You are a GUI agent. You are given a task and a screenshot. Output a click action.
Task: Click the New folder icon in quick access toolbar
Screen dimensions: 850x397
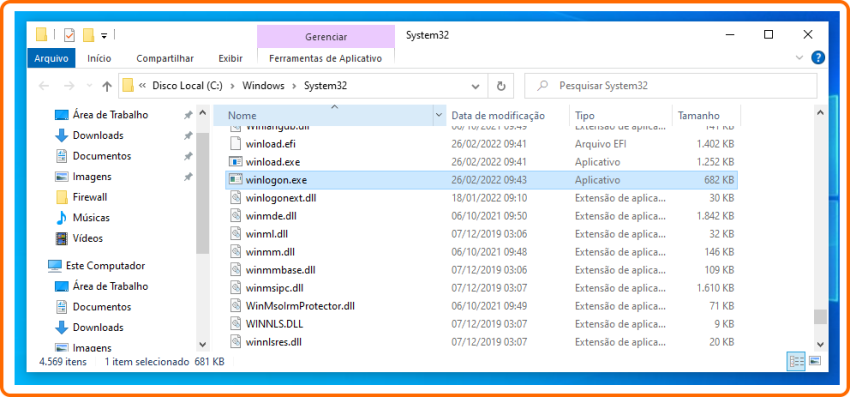(x=88, y=35)
